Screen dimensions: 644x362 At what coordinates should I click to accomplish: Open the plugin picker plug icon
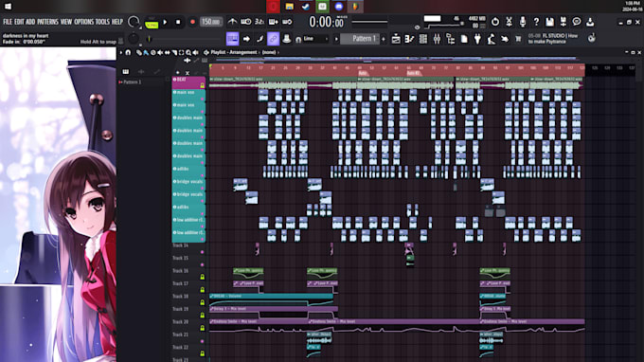click(477, 39)
